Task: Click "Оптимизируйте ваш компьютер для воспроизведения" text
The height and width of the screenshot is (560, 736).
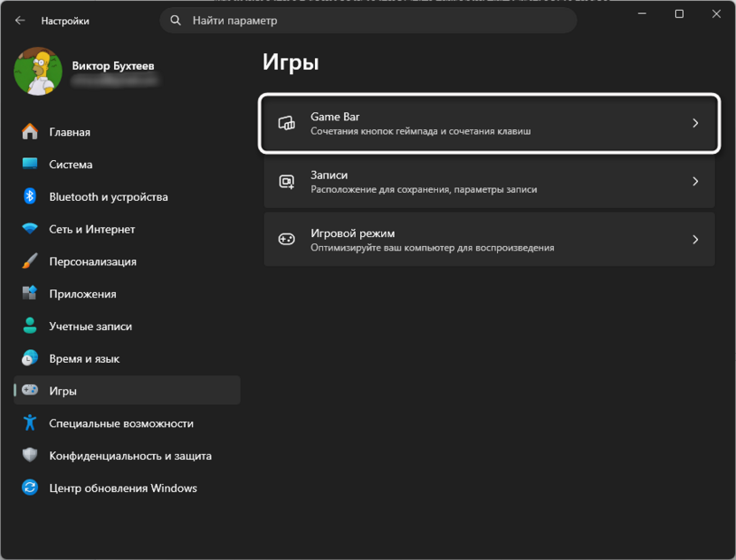Action: point(433,248)
